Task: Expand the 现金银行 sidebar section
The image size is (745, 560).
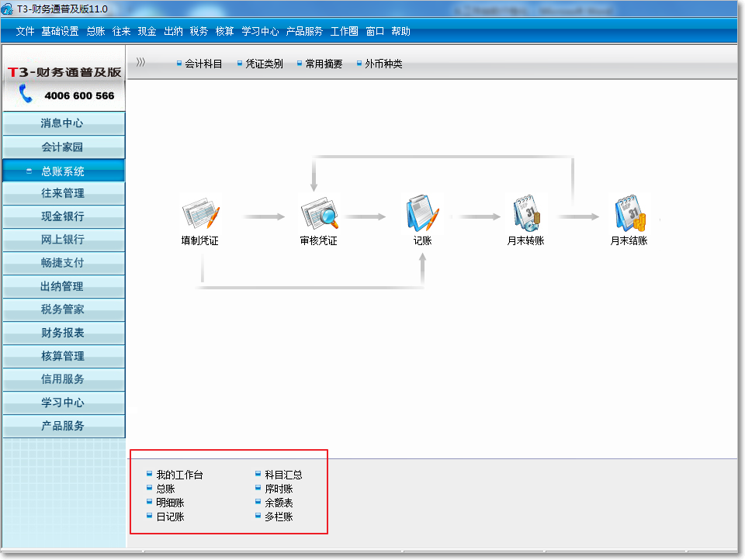Action: pos(63,216)
